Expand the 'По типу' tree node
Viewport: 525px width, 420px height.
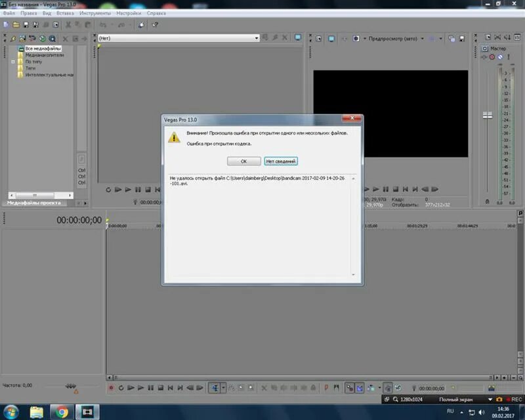(x=13, y=62)
